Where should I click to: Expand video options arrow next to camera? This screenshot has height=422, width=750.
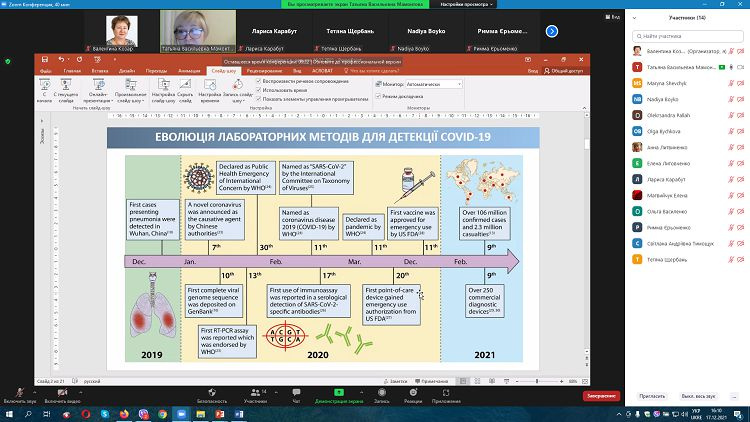(80, 392)
